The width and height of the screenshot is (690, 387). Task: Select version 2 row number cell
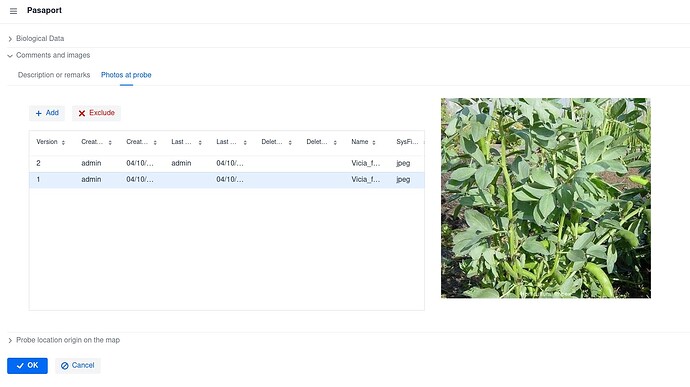(x=38, y=163)
